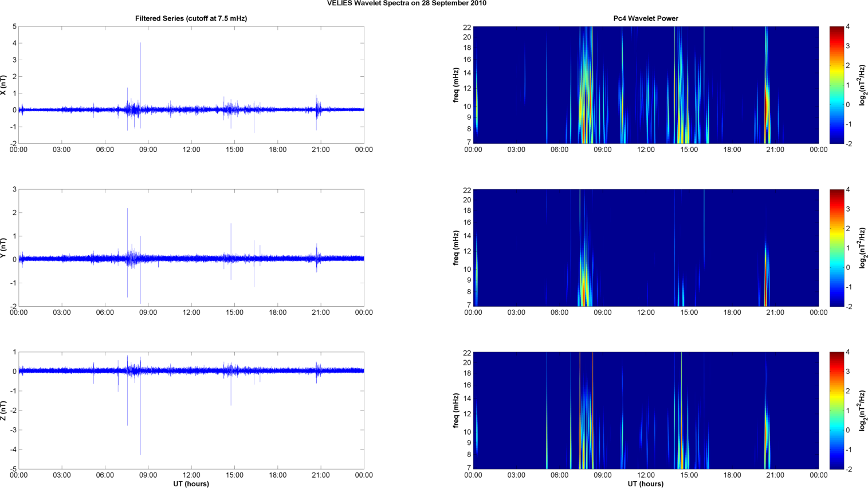Click the bottom wavelet plot's colorbar

click(836, 411)
